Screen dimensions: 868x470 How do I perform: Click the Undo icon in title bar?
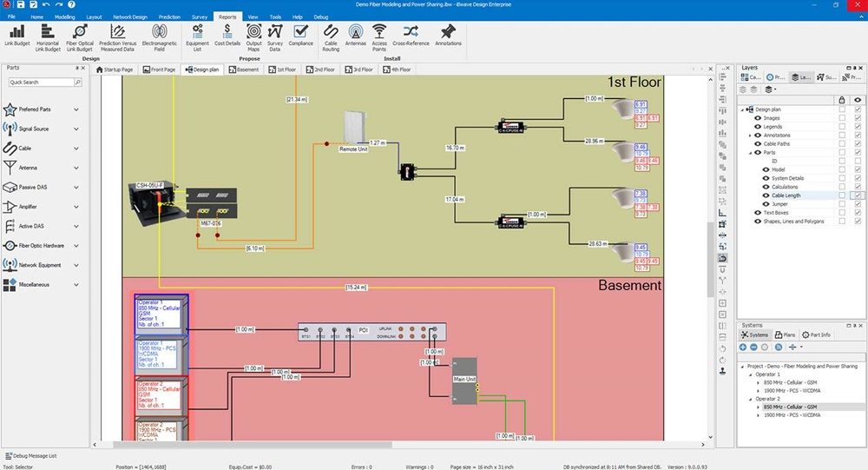(46, 4)
